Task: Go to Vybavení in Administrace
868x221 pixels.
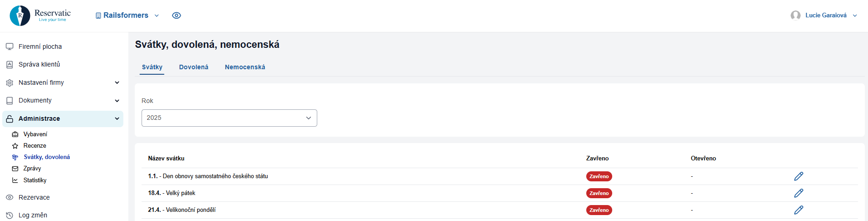Action: click(35, 134)
